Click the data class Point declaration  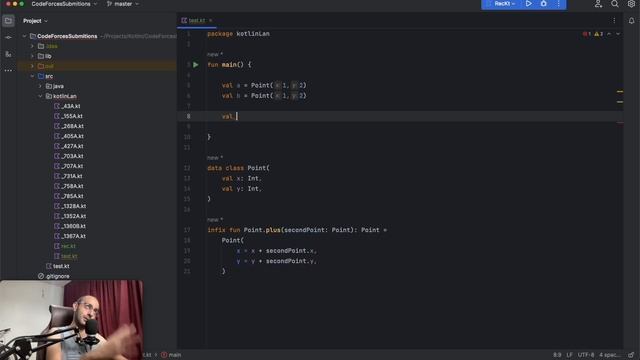238,168
